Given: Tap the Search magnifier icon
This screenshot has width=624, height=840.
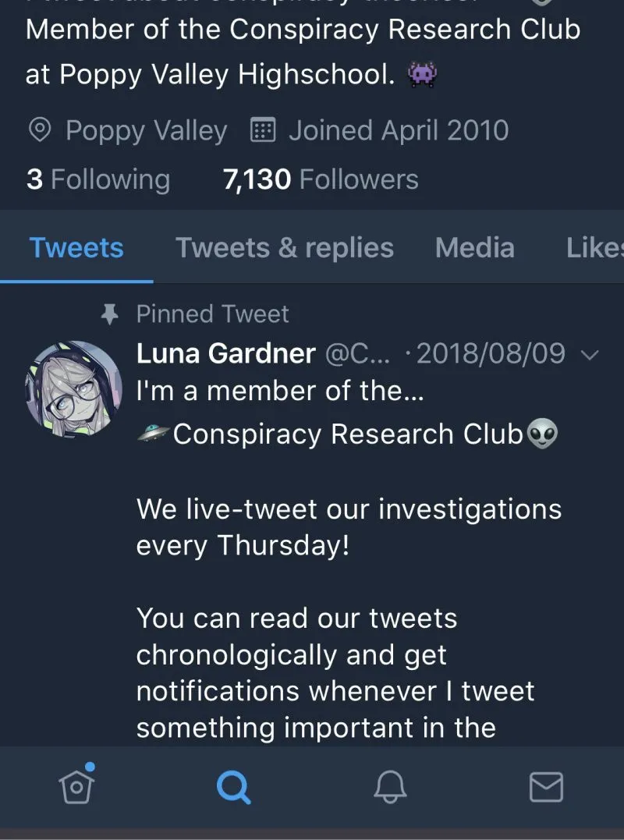Looking at the screenshot, I should (233, 787).
